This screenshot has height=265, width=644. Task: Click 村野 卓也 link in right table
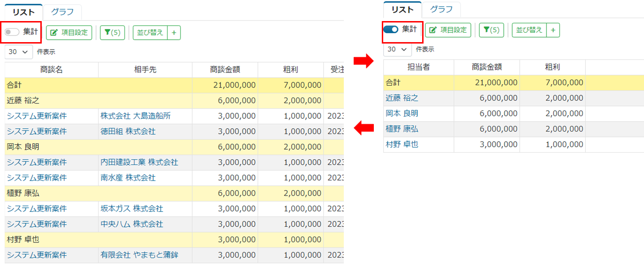(402, 144)
